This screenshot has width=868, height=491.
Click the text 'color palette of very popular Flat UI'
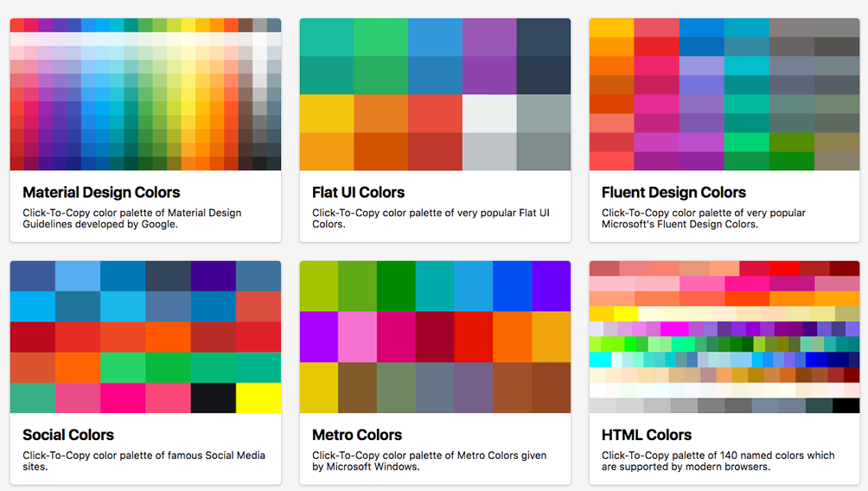pyautogui.click(x=466, y=213)
